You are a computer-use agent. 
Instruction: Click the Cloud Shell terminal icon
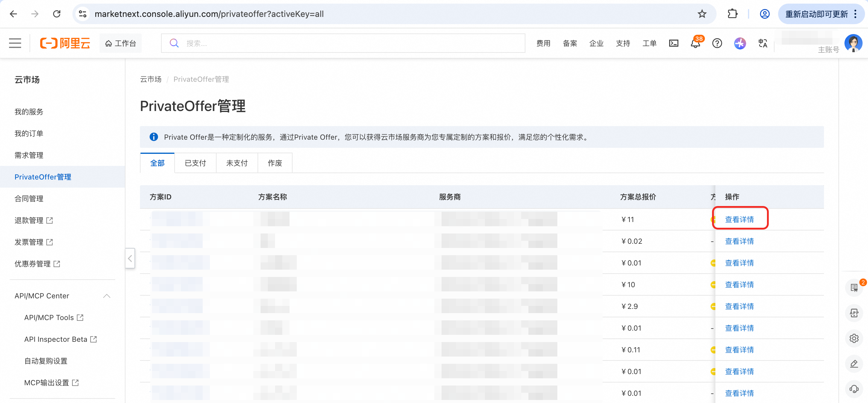click(673, 43)
